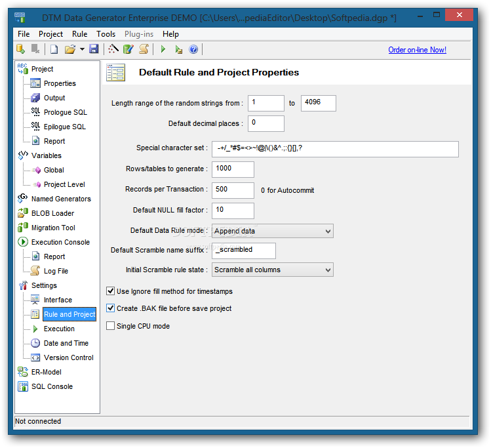Run the project with green play icon
This screenshot has height=448, width=491.
(x=163, y=49)
